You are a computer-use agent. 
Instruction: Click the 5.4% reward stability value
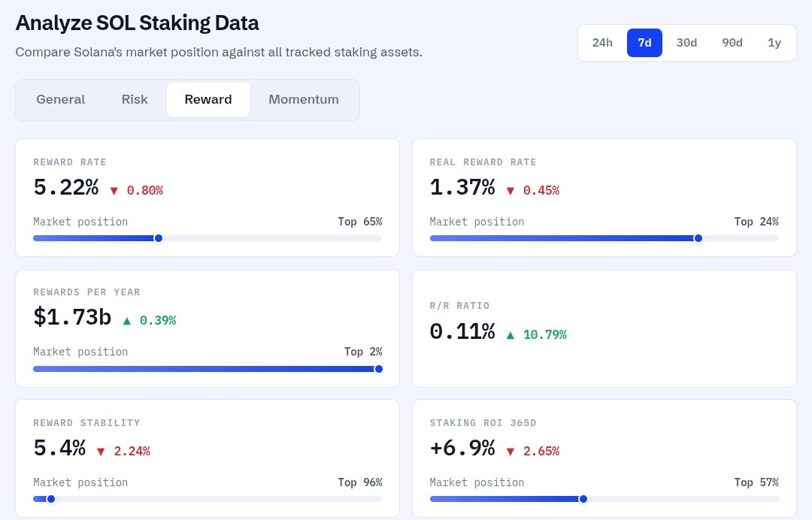(x=59, y=448)
